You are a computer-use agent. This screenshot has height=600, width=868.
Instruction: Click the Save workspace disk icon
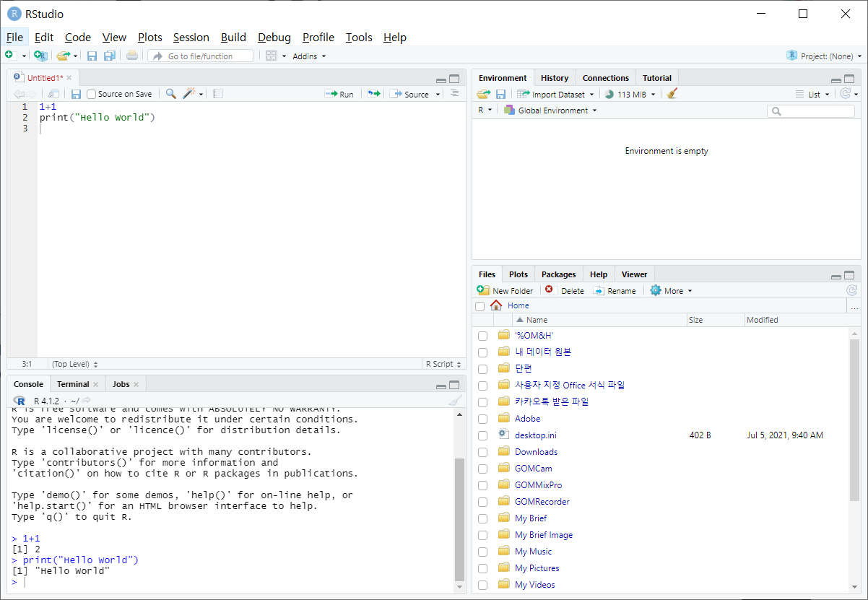pyautogui.click(x=500, y=94)
